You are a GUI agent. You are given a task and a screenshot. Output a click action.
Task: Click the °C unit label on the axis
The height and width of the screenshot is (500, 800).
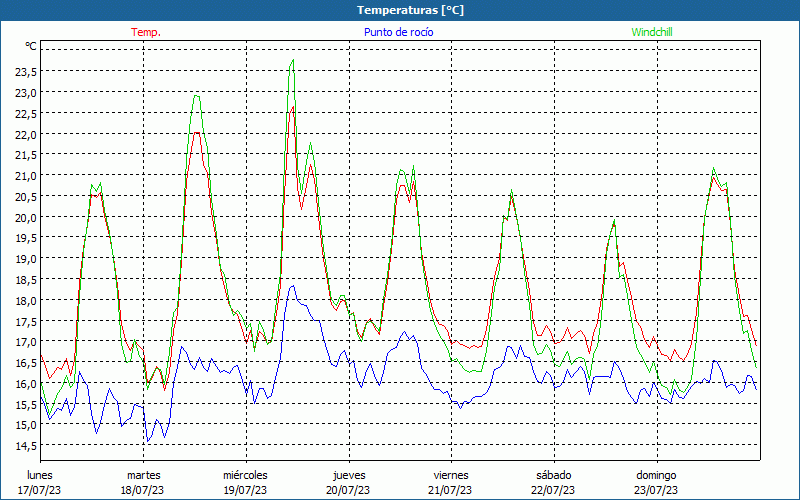[31, 46]
